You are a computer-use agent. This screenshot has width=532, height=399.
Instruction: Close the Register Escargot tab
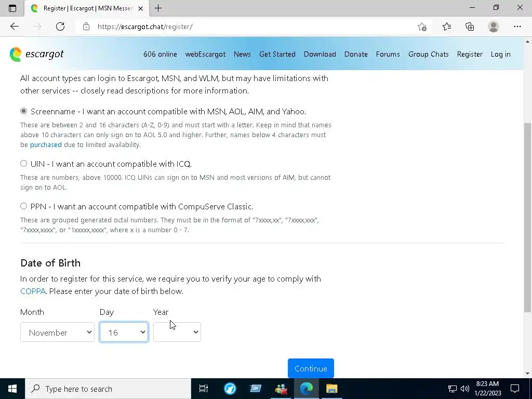tap(140, 8)
